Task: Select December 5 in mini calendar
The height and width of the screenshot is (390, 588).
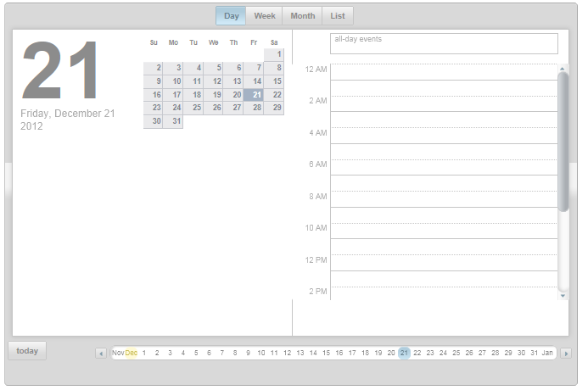Action: click(x=213, y=68)
